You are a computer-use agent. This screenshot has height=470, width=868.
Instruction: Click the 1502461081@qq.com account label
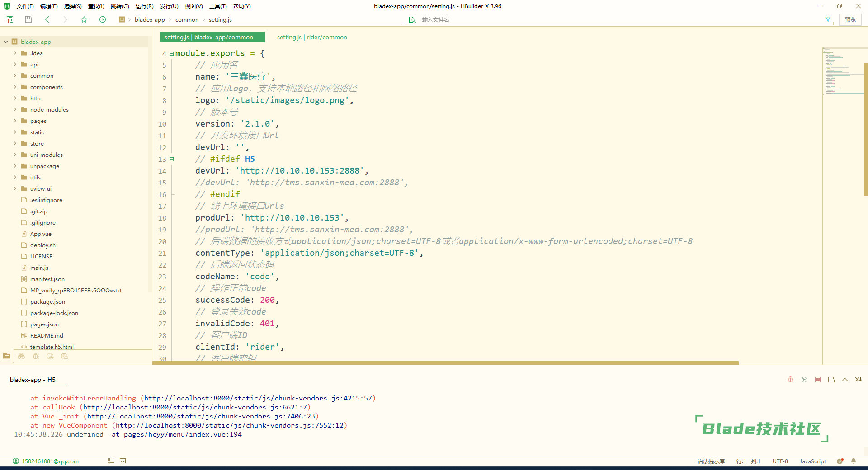coord(50,461)
